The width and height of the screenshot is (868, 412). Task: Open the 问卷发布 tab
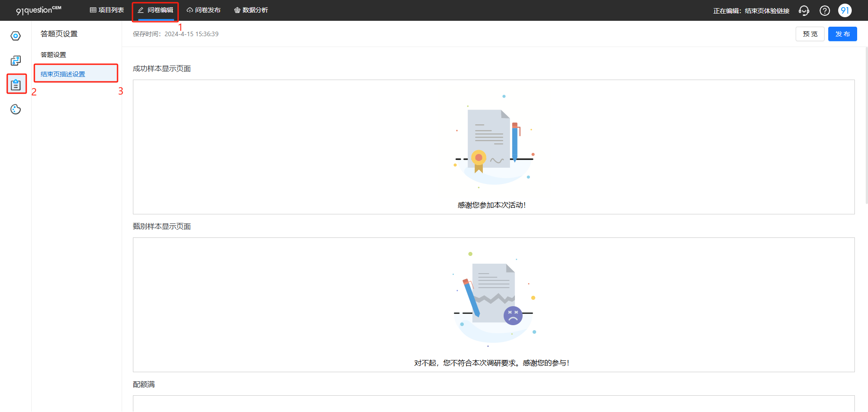point(203,10)
